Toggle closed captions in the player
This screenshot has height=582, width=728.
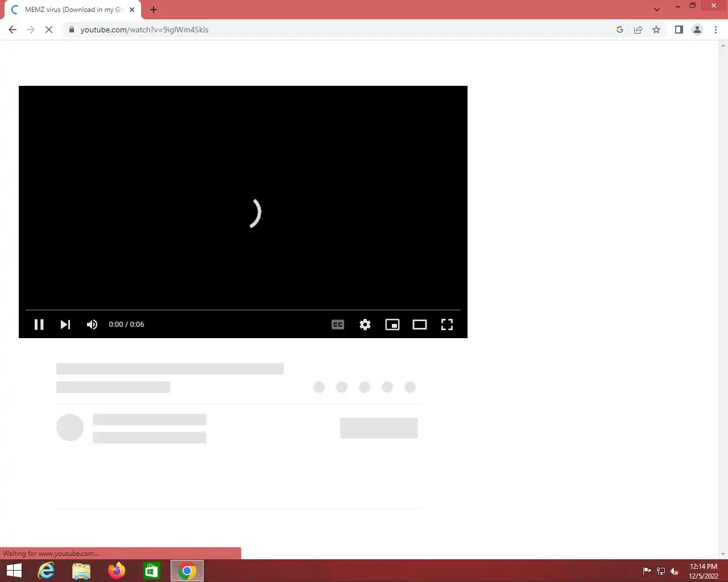338,325
